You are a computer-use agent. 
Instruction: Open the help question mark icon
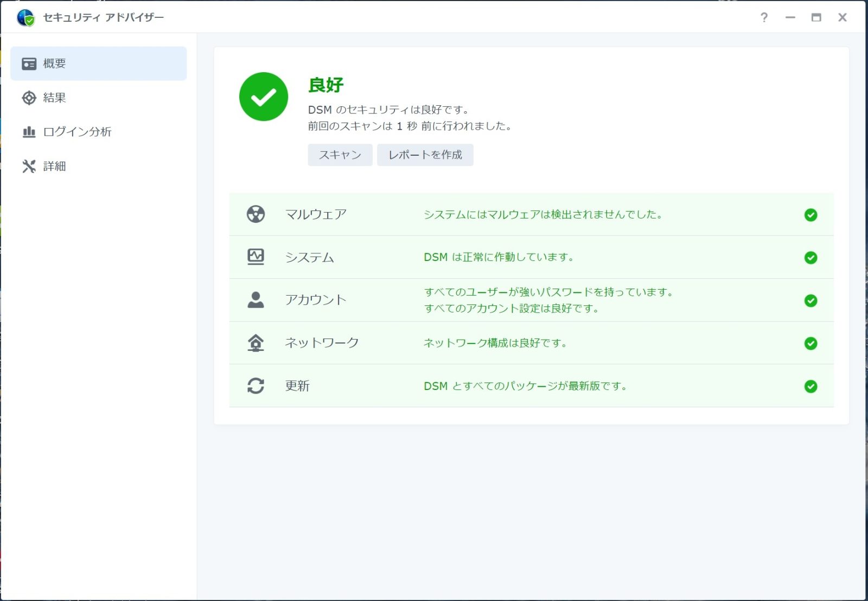(764, 17)
